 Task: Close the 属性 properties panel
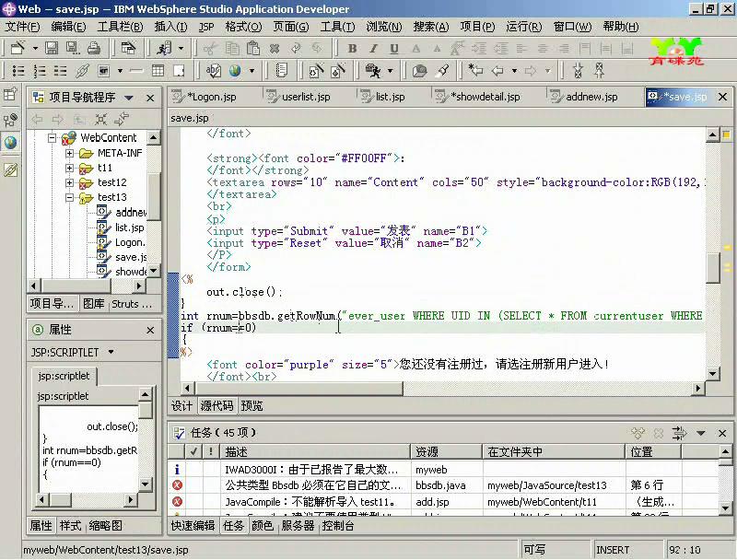(x=150, y=331)
